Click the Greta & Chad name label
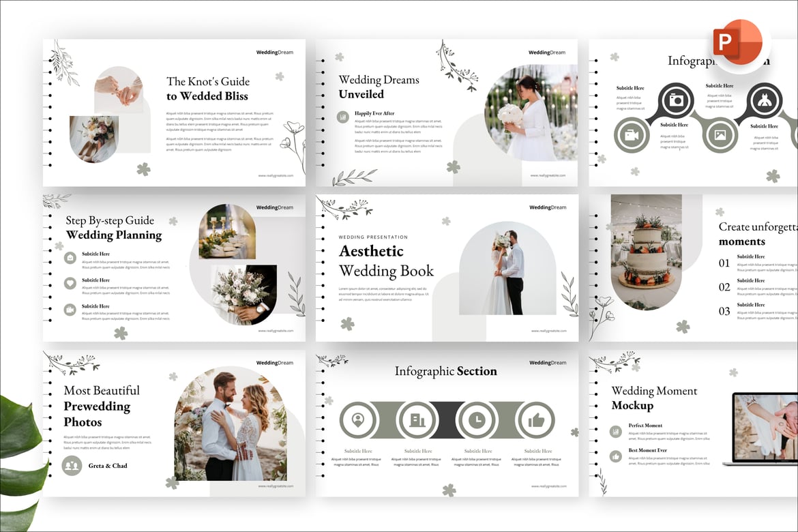 coord(108,466)
